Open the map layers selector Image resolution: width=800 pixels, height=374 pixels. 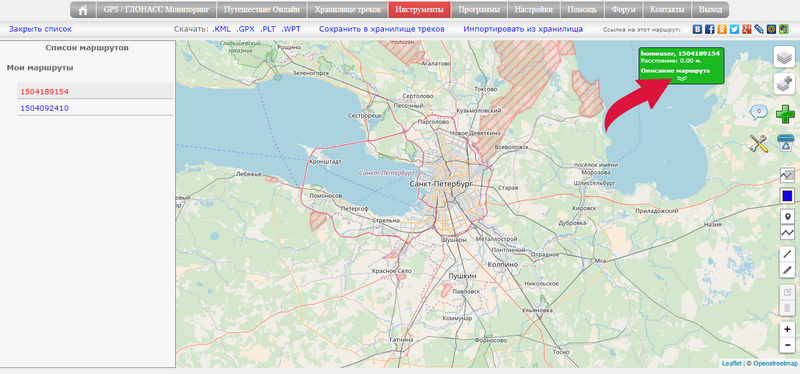(783, 57)
